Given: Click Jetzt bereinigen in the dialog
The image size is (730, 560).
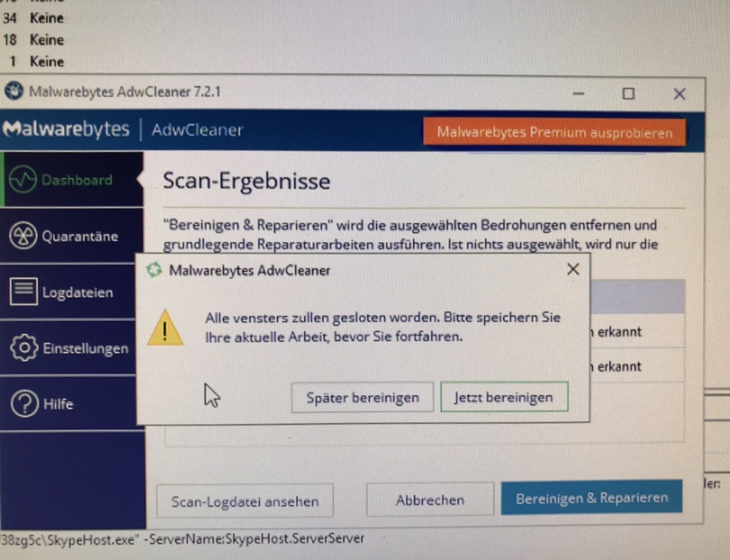Looking at the screenshot, I should [505, 397].
